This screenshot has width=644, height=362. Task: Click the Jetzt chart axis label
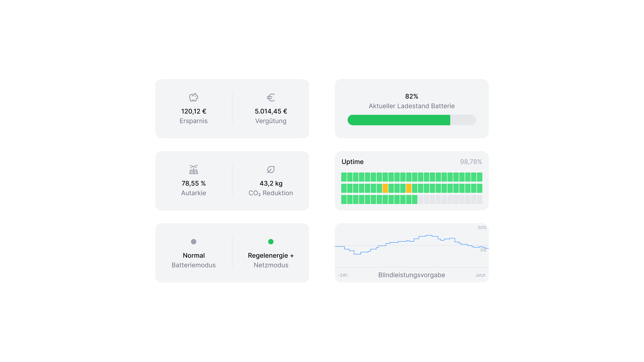coord(480,275)
